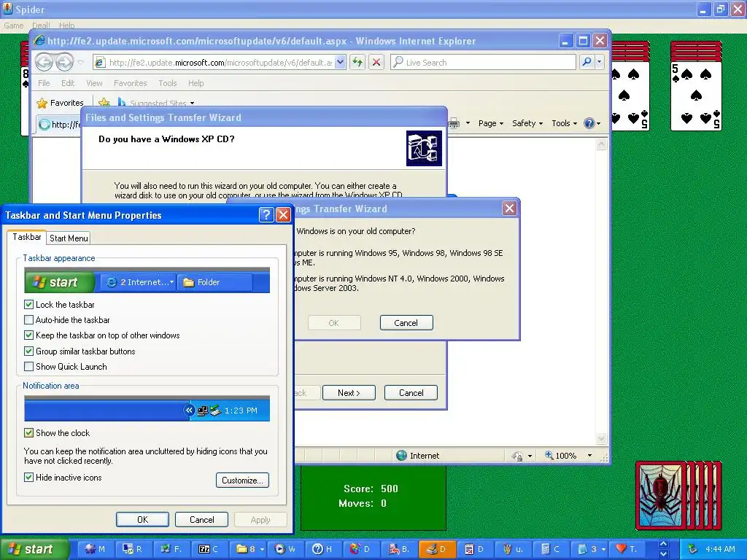Viewport: 747px width, 560px height.
Task: Enable Show Quick Launch
Action: click(x=28, y=367)
